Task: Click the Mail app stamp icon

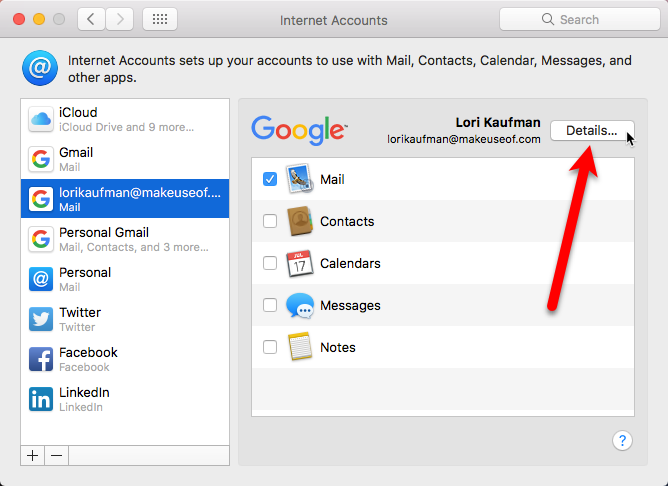Action: click(299, 179)
